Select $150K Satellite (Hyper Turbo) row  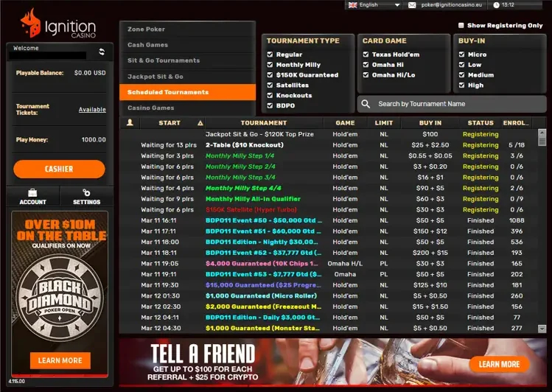[329, 209]
